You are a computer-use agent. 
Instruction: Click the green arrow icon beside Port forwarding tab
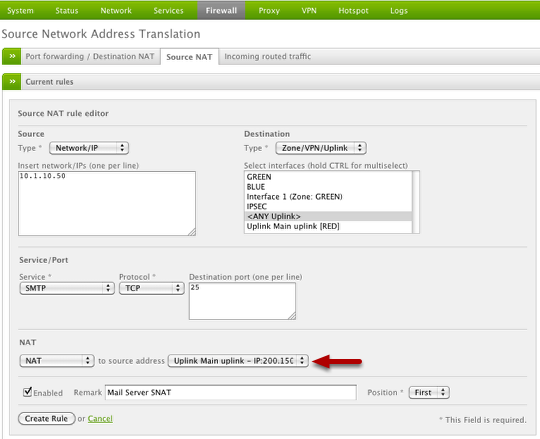coord(12,56)
